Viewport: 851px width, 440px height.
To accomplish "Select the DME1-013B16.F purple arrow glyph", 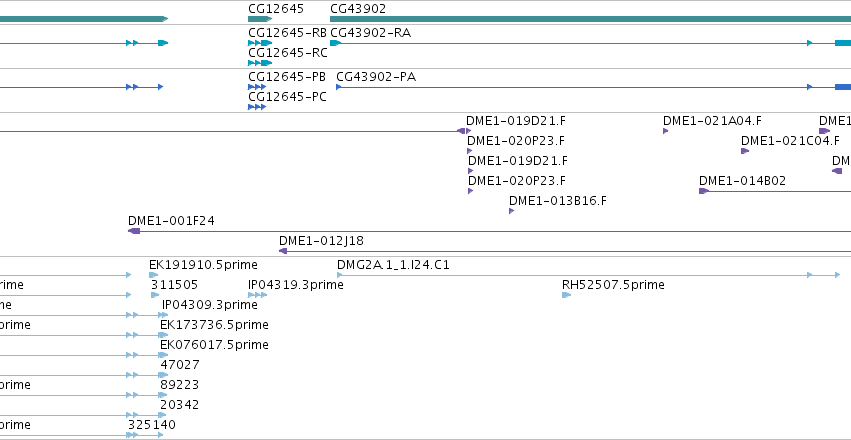I will 511,211.
